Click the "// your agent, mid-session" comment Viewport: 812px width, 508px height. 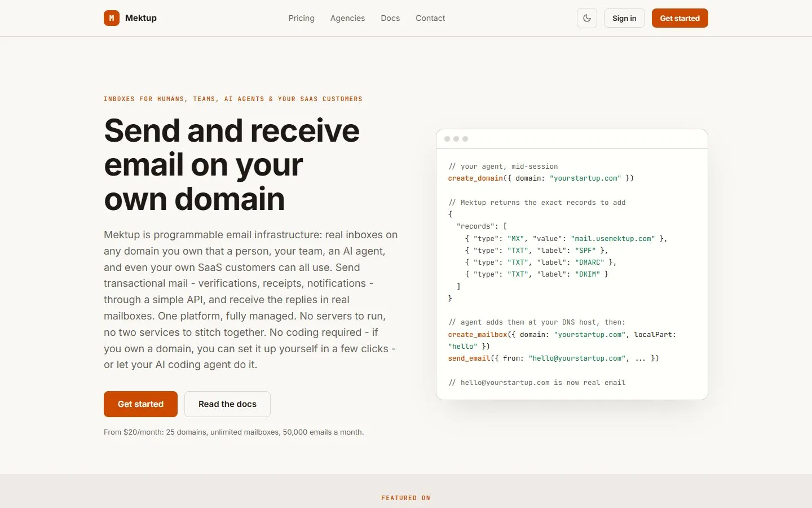pyautogui.click(x=503, y=167)
